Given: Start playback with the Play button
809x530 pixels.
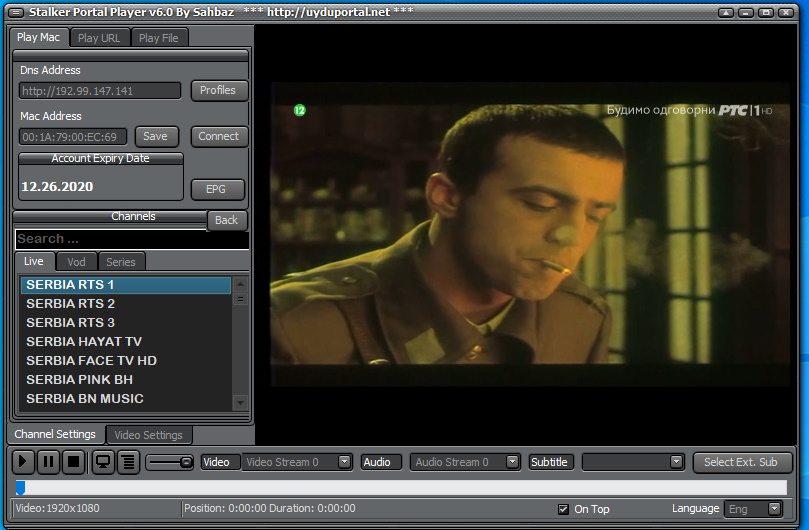Looking at the screenshot, I should [23, 461].
